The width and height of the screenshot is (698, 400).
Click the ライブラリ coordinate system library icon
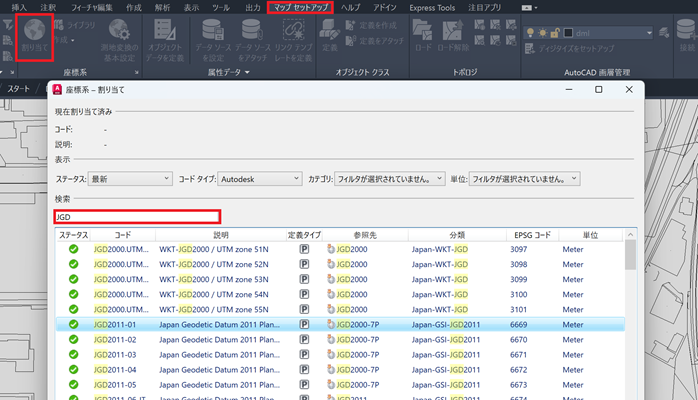pyautogui.click(x=59, y=25)
